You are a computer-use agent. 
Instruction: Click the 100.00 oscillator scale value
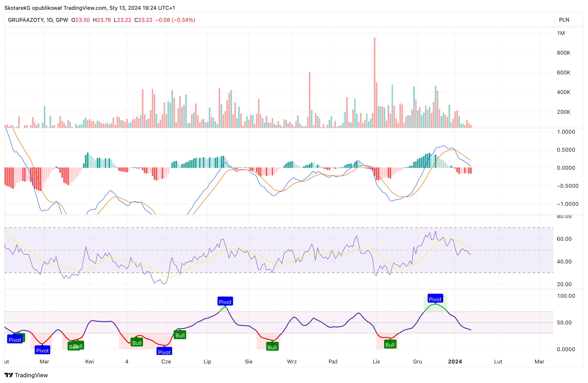(x=566, y=296)
